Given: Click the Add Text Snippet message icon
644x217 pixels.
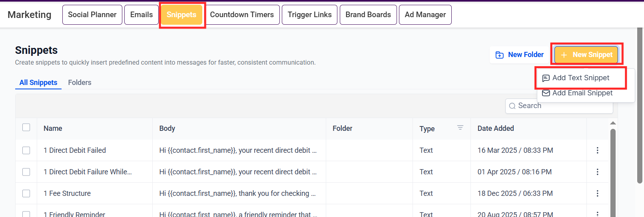Looking at the screenshot, I should point(546,78).
